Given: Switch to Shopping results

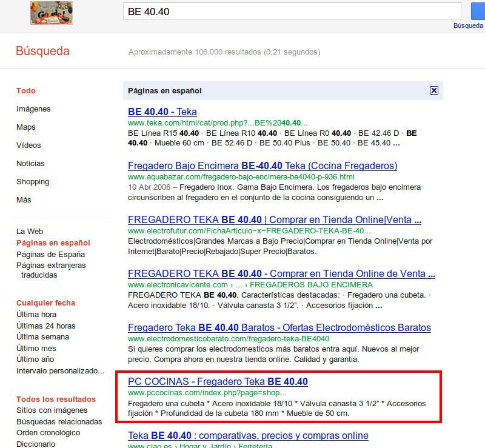Looking at the screenshot, I should click(x=33, y=182).
